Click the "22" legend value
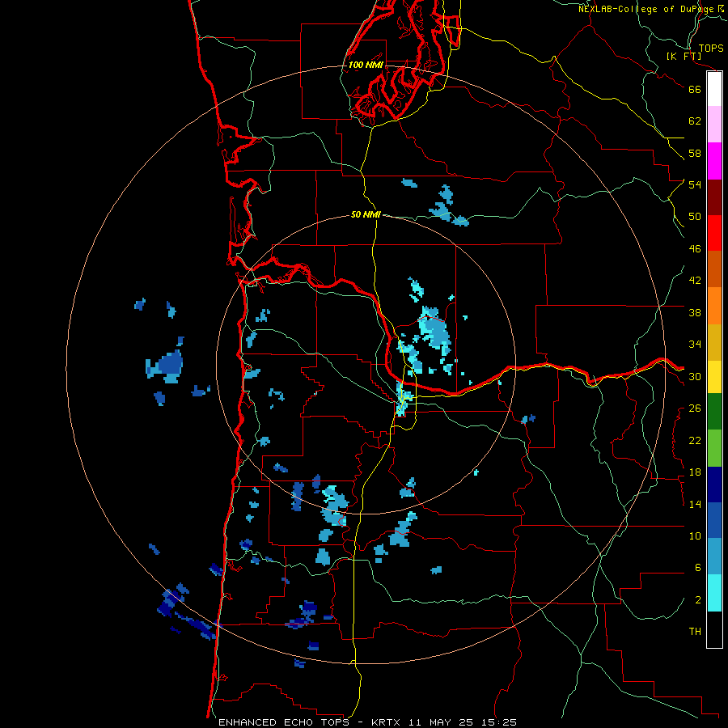 point(695,441)
